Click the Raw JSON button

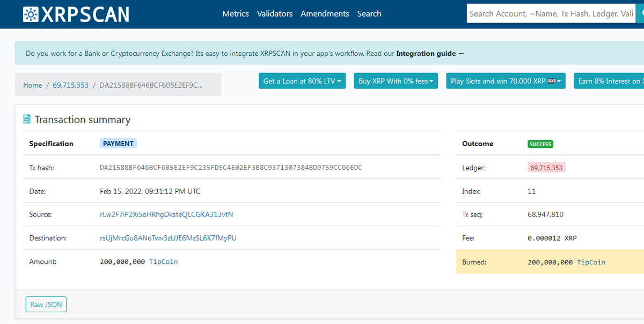coord(46,304)
